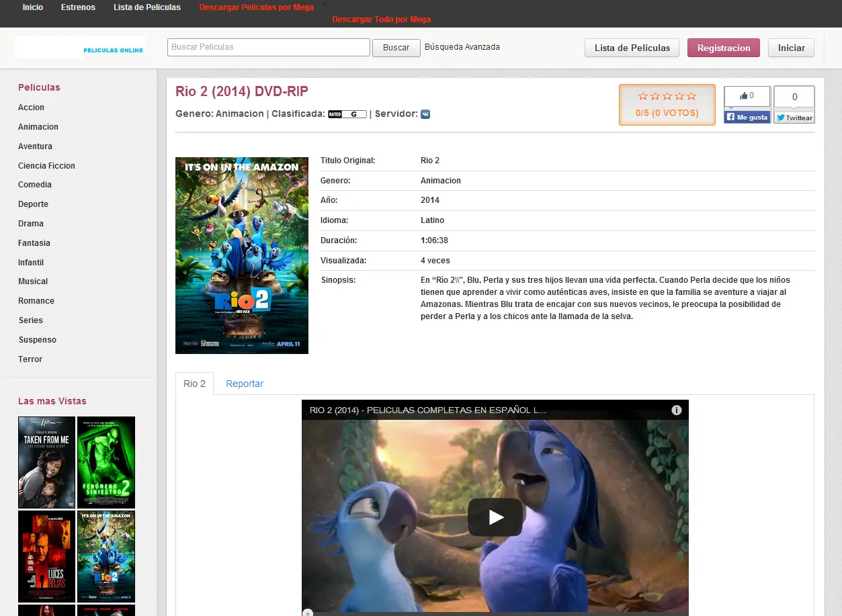Click the Twitter share count bubble

point(794,97)
